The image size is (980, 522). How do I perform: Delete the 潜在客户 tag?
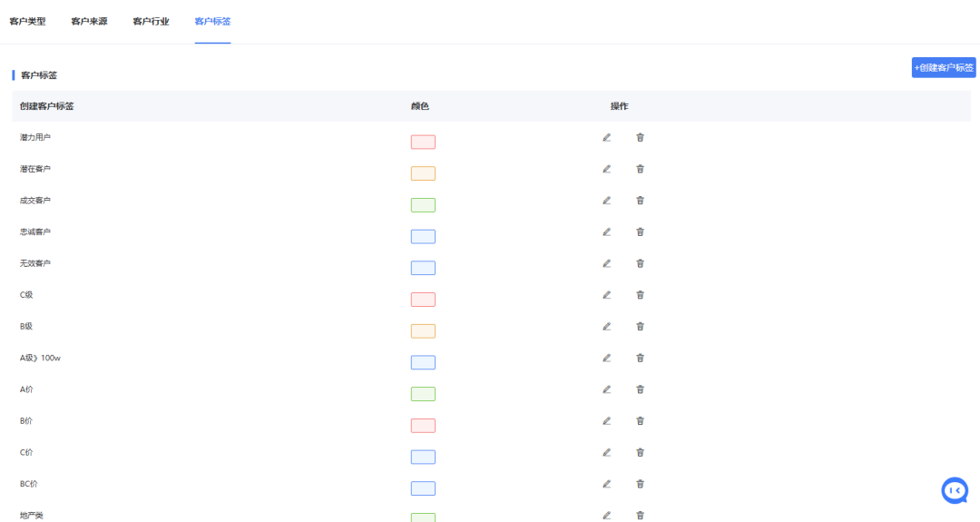pos(640,169)
